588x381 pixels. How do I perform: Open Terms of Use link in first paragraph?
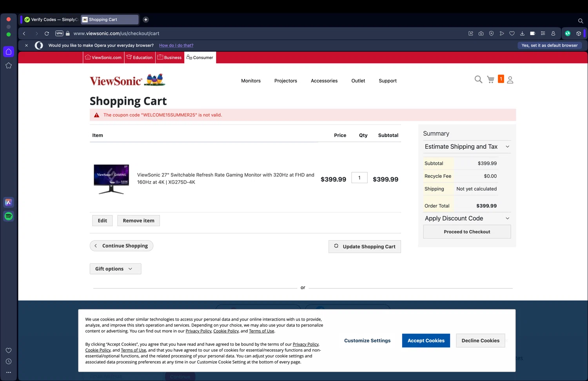click(x=261, y=331)
